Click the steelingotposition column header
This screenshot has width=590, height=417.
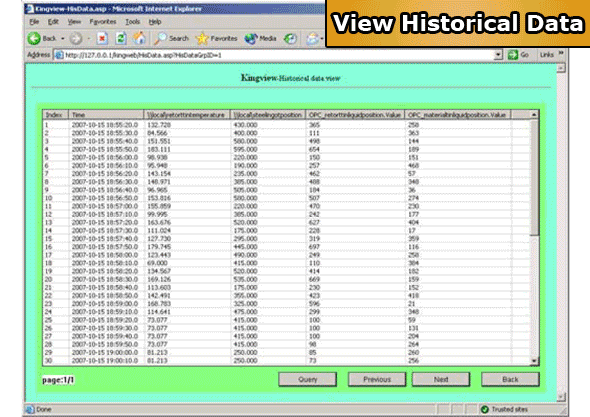coord(268,114)
